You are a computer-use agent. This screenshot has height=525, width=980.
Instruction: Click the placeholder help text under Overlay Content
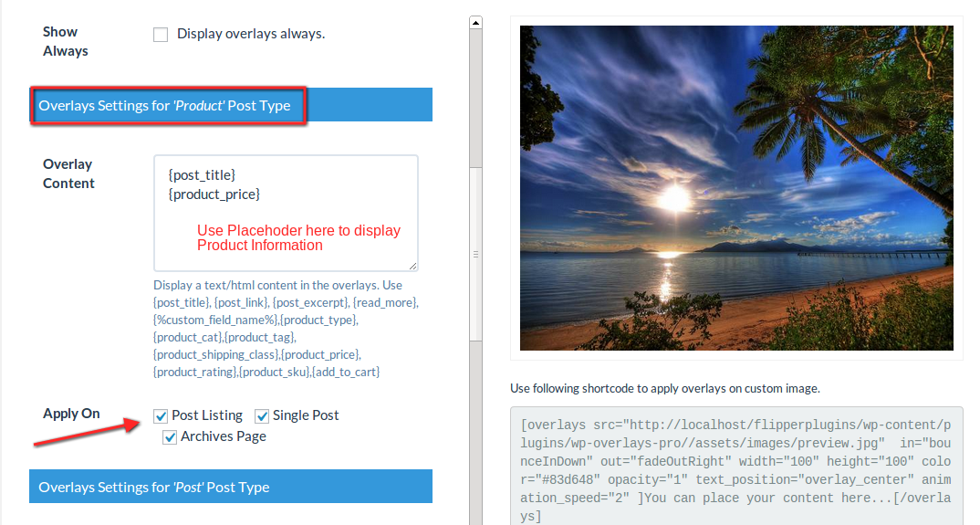286,329
